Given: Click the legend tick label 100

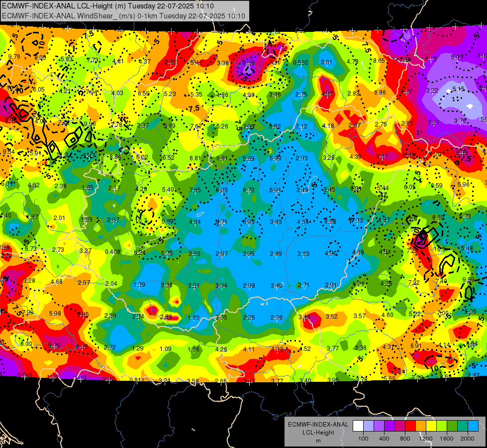Looking at the screenshot, I should pyautogui.click(x=363, y=439).
